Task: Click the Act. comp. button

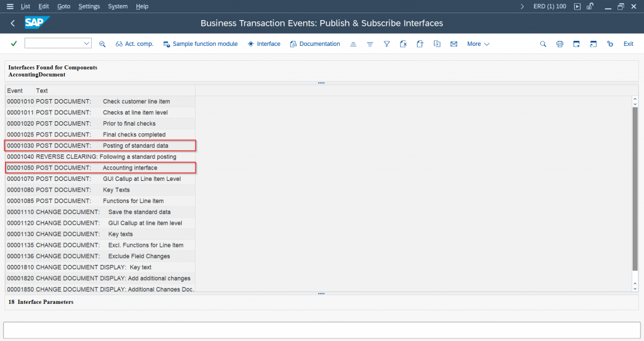Action: (135, 44)
